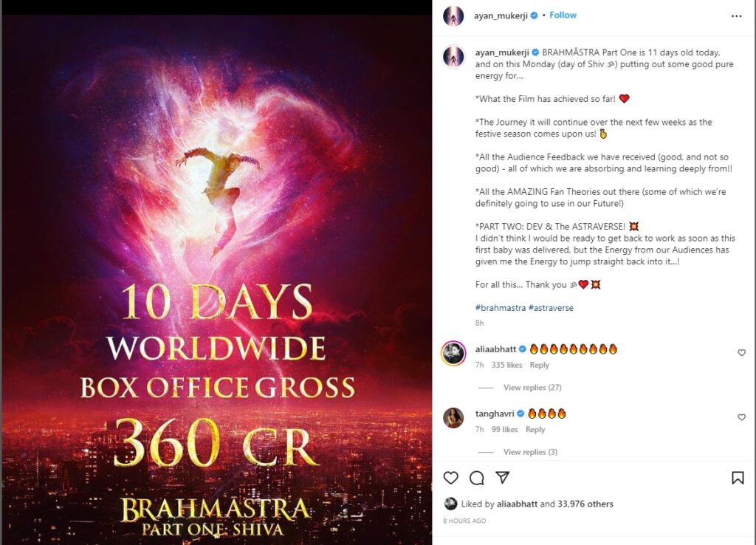Expand View replies (3)
The width and height of the screenshot is (756, 545).
[530, 452]
